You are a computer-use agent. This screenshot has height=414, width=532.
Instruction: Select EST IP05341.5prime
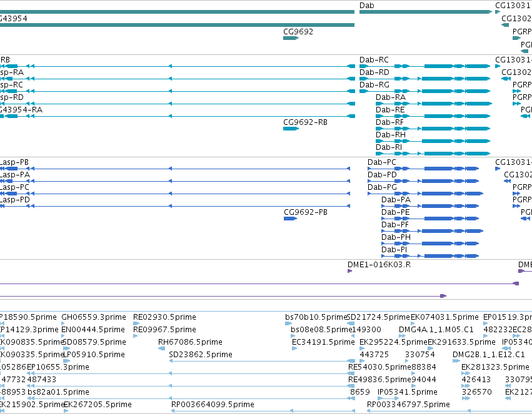click(408, 392)
